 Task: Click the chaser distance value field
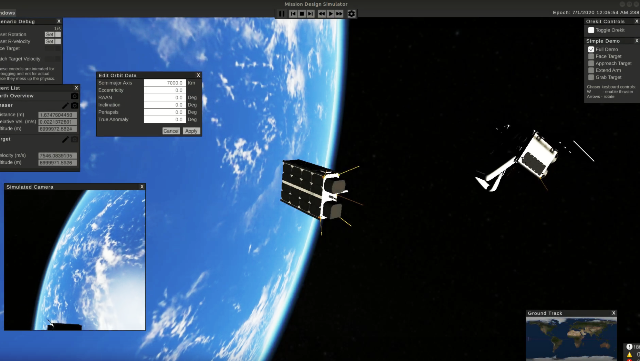pos(58,115)
